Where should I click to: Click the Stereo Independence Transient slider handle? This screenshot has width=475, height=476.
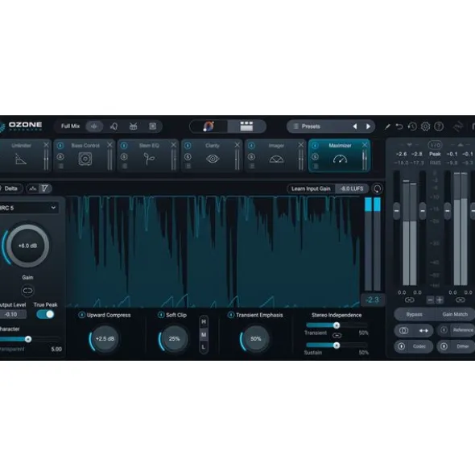pyautogui.click(x=337, y=325)
